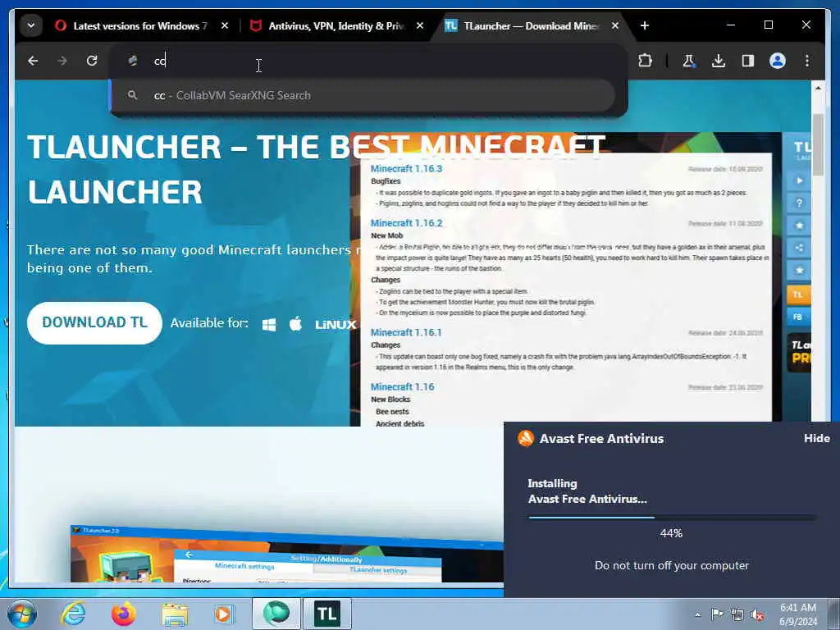
Task: Close the Opera Latest versions tab
Action: [x=225, y=25]
